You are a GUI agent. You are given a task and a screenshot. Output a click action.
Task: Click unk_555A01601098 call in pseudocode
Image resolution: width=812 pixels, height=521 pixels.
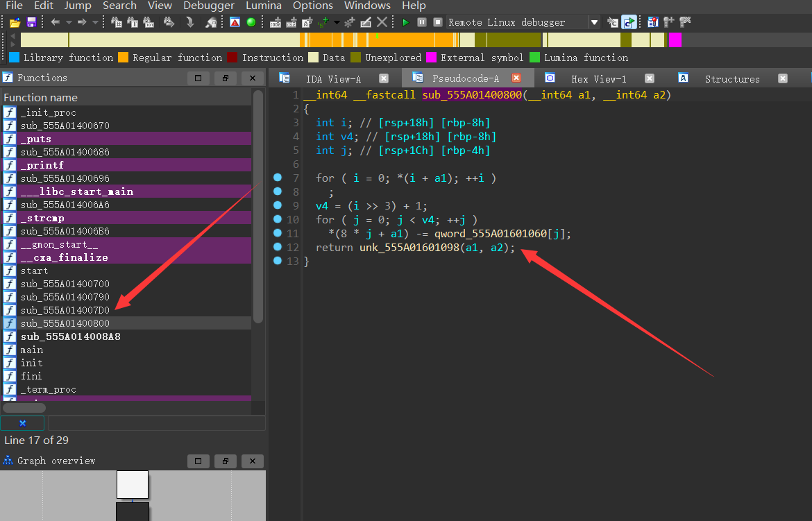(x=409, y=248)
